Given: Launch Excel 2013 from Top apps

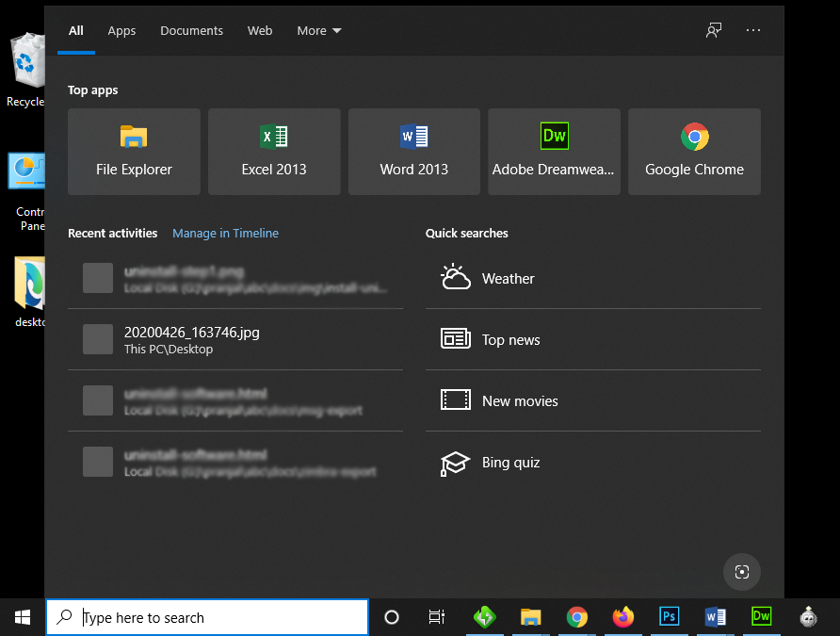Looking at the screenshot, I should [274, 152].
